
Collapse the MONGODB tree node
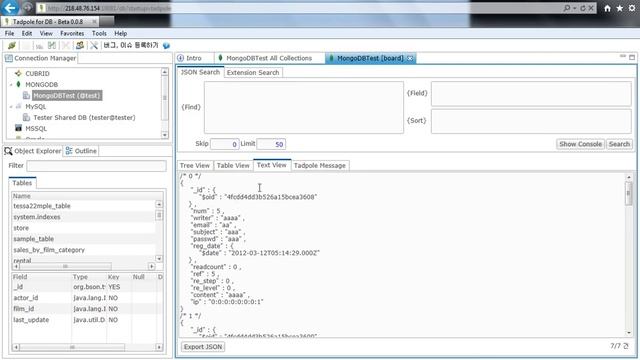11,84
